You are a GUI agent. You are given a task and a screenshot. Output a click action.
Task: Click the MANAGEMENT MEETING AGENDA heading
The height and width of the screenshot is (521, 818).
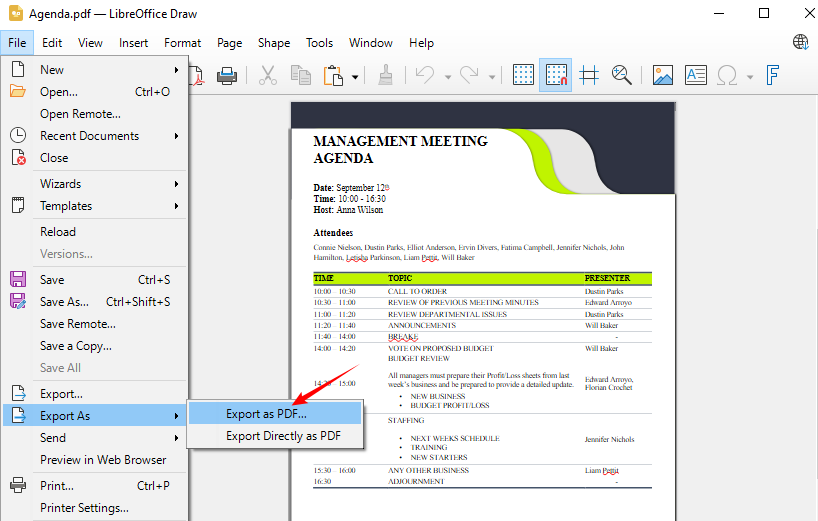click(x=400, y=150)
